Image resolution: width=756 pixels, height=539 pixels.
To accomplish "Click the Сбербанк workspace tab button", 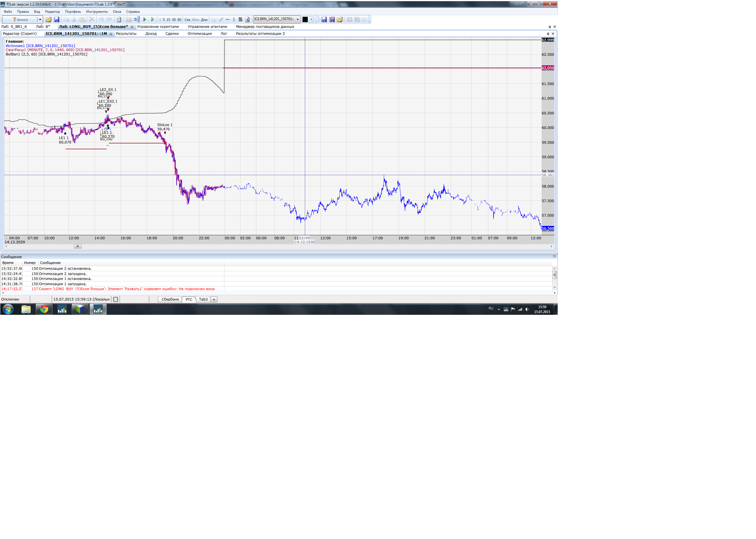I will tap(170, 299).
